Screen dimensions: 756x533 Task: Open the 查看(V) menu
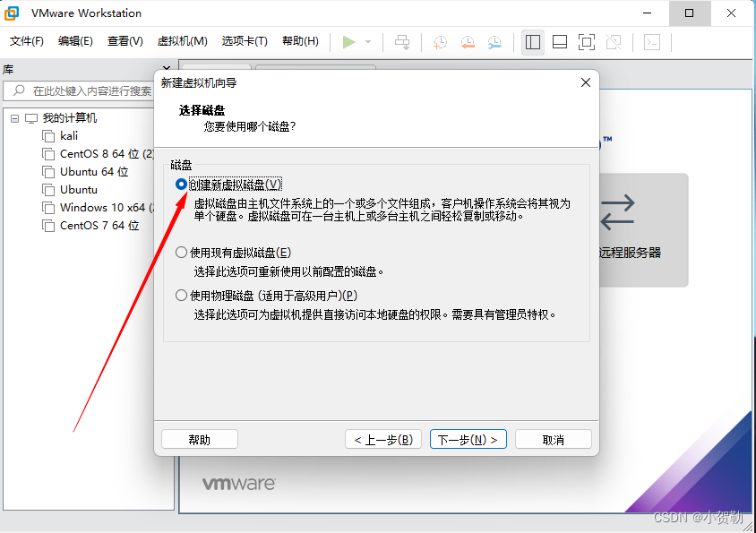(x=125, y=41)
